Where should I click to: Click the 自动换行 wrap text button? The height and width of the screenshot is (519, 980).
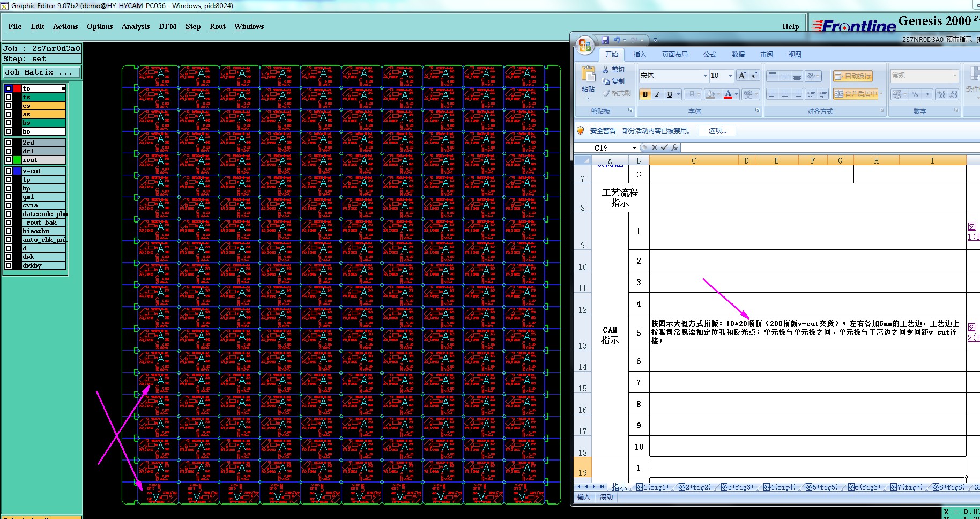click(852, 76)
